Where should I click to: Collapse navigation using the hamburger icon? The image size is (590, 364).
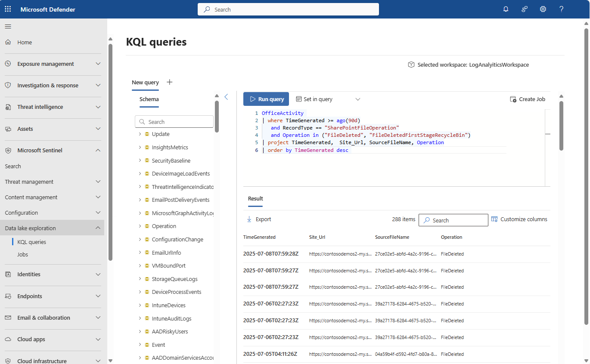[8, 26]
